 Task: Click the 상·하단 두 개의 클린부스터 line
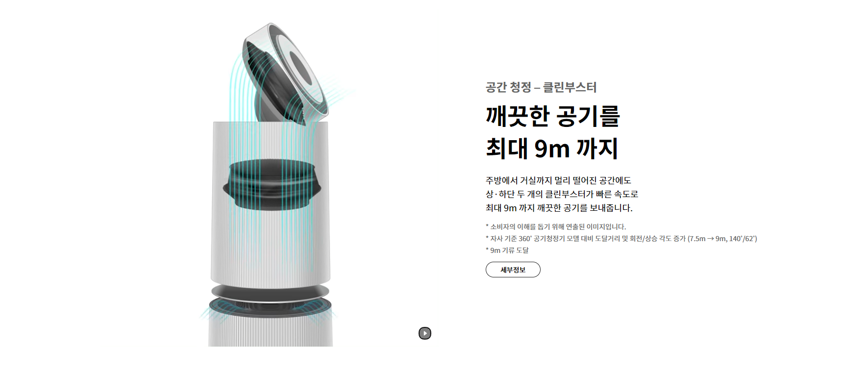562,194
